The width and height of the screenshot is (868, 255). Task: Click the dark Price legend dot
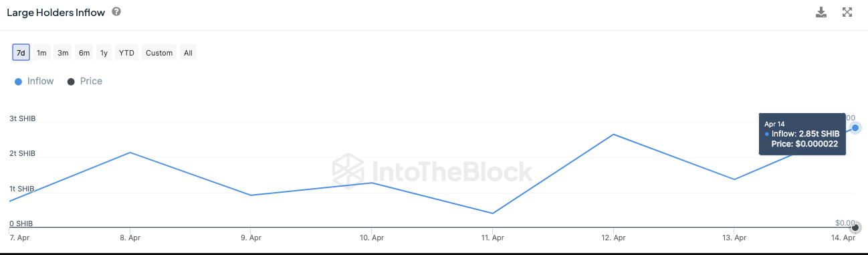click(71, 82)
